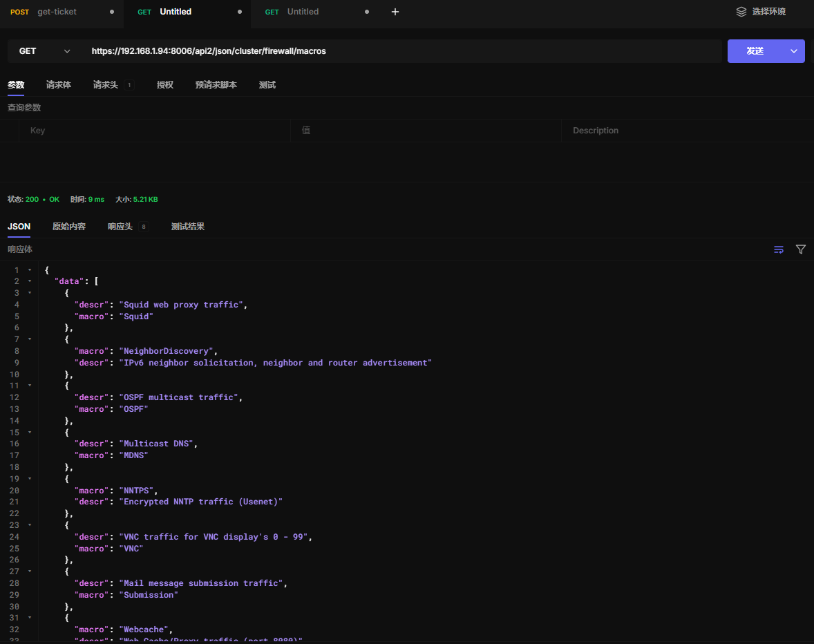Collapse the "data" array on line 2

point(30,281)
